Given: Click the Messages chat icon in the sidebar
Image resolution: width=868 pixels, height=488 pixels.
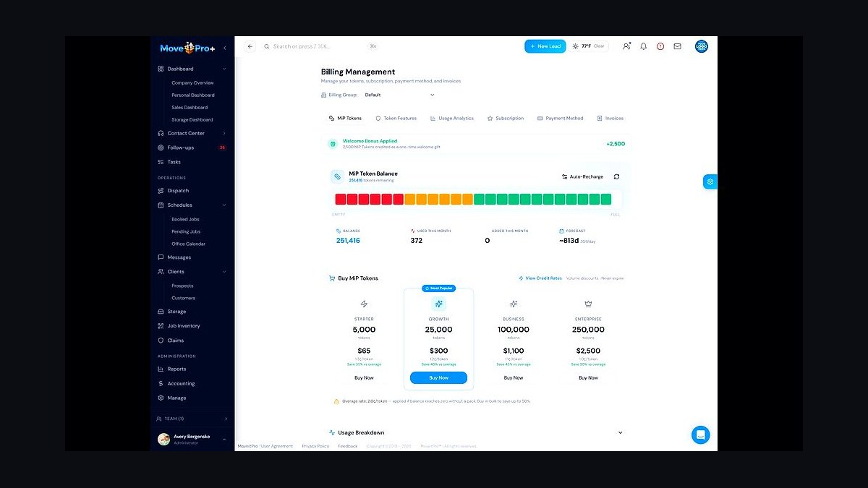Looking at the screenshot, I should coord(161,257).
